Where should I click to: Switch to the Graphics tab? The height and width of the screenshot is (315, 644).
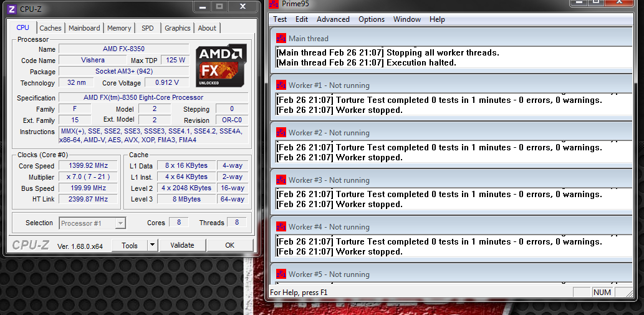tap(178, 28)
